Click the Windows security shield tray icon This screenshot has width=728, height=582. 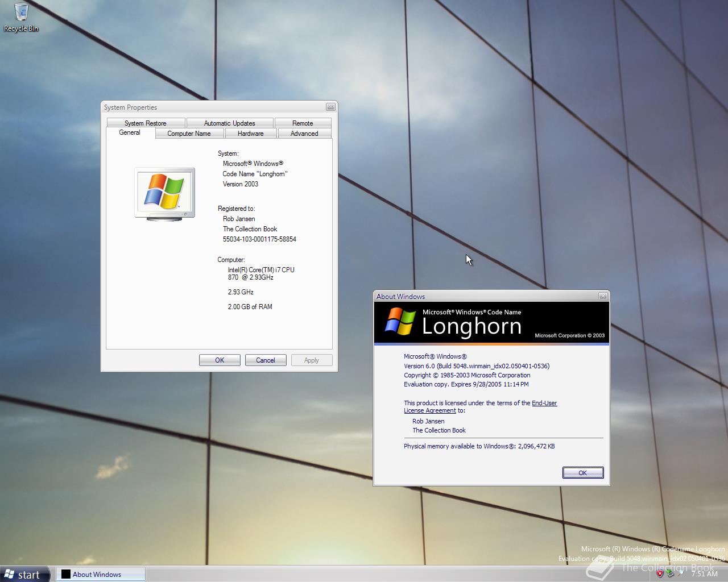[660, 573]
